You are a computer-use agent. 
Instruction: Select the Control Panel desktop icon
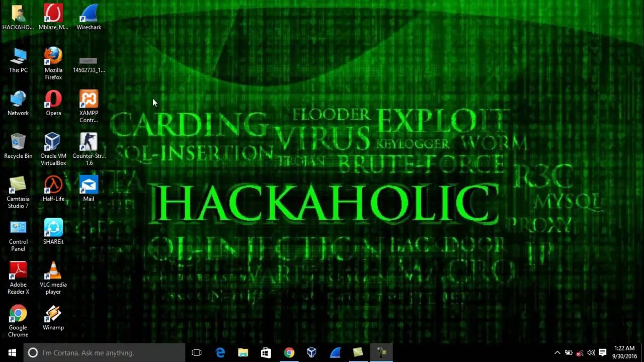click(x=18, y=235)
